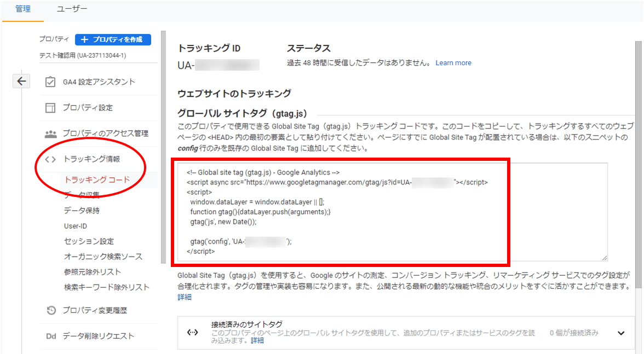Image resolution: width=644 pixels, height=354 pixels.
Task: Switch to the ユーザー tab
Action: [x=72, y=9]
